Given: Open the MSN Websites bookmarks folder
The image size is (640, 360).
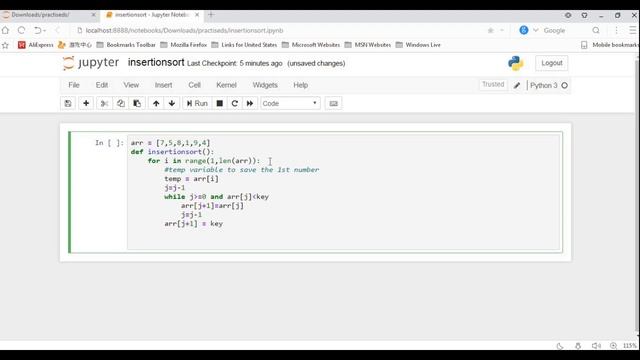Looking at the screenshot, I should [x=367, y=45].
